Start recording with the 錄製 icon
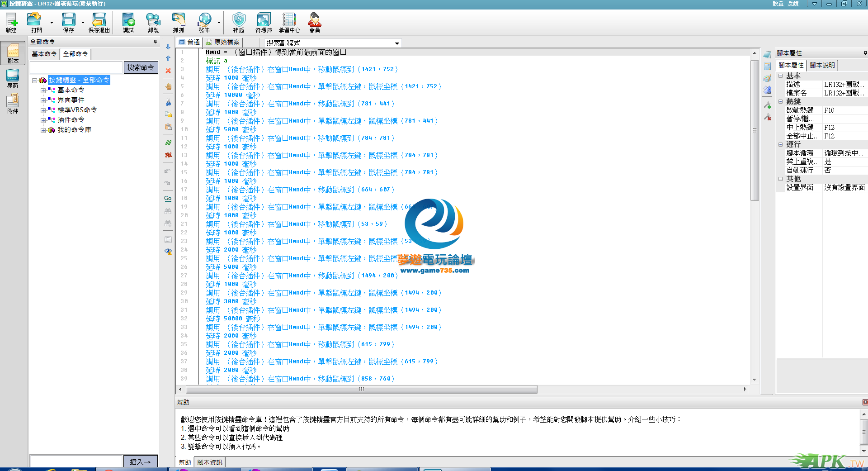The image size is (868, 471). [x=153, y=22]
